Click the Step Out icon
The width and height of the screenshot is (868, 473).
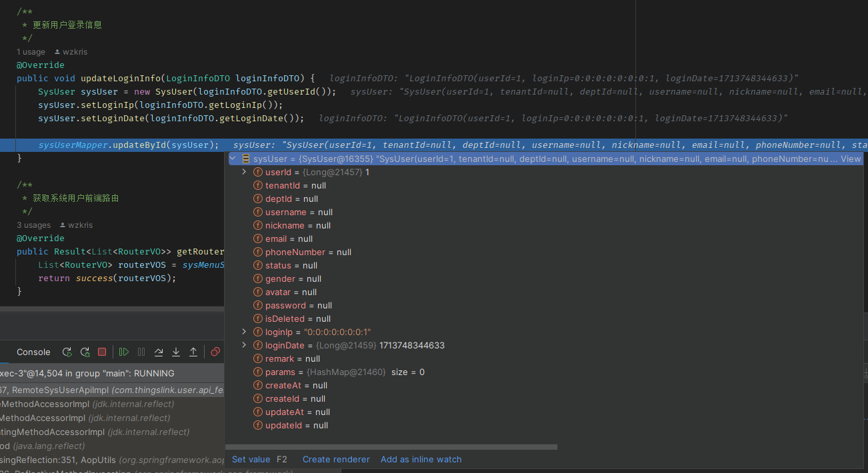coord(193,352)
